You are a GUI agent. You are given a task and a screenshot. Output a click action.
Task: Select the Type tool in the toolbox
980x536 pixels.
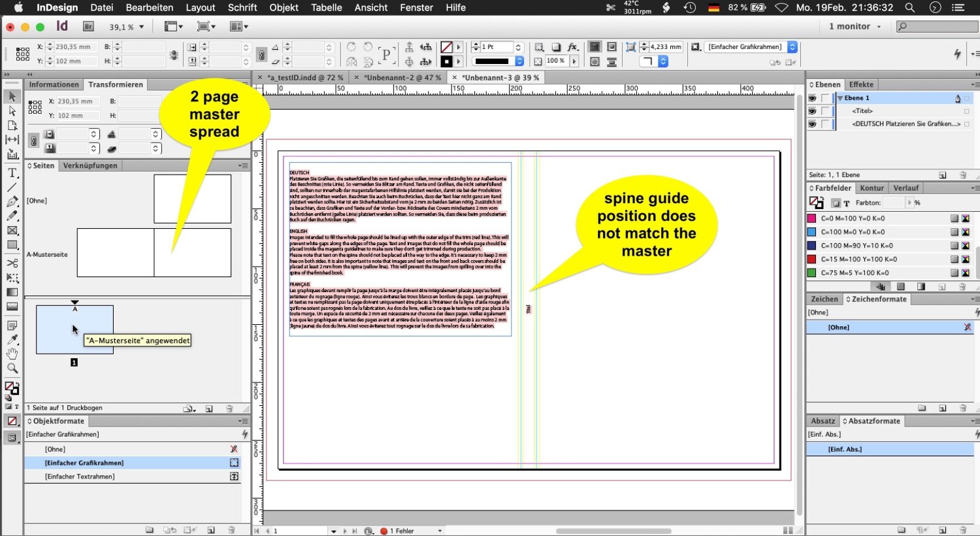12,173
